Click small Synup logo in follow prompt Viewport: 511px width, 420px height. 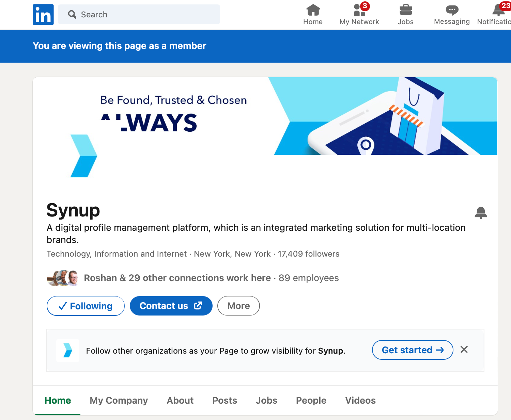coord(68,350)
